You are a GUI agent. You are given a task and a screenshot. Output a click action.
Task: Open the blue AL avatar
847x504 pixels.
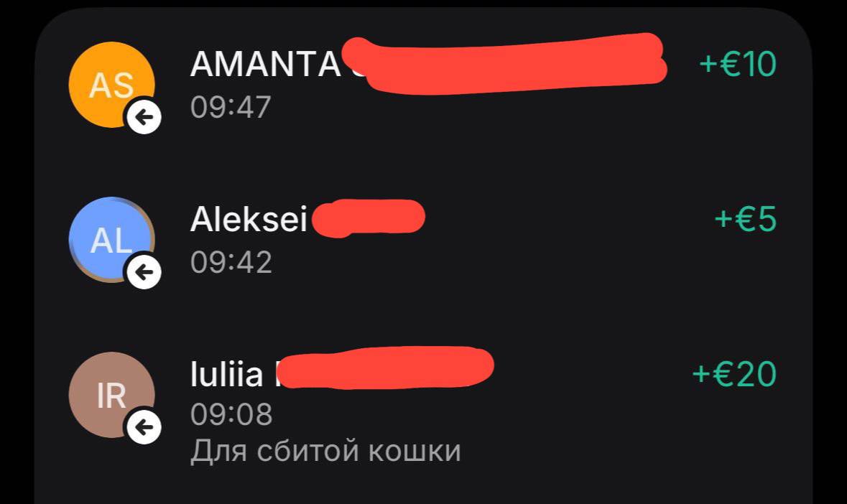112,240
